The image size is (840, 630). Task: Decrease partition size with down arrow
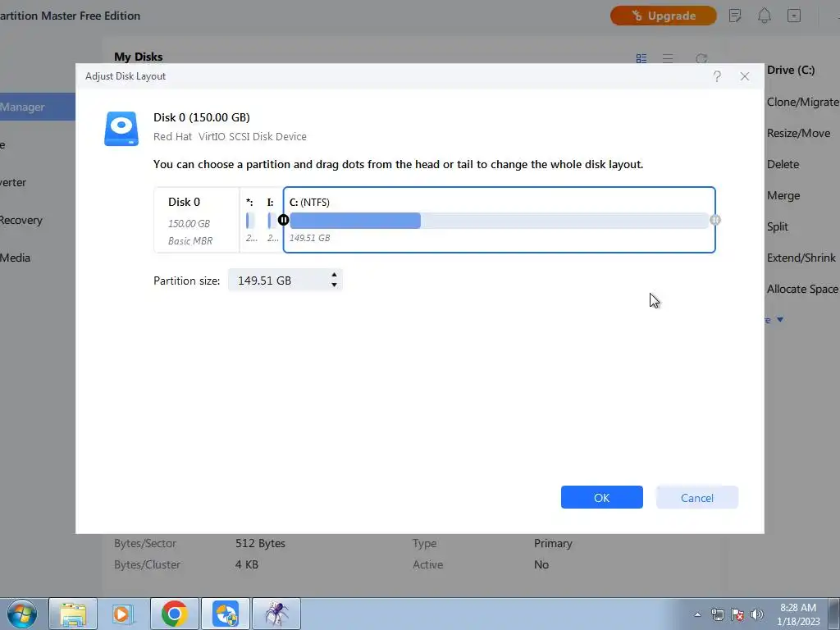click(335, 285)
